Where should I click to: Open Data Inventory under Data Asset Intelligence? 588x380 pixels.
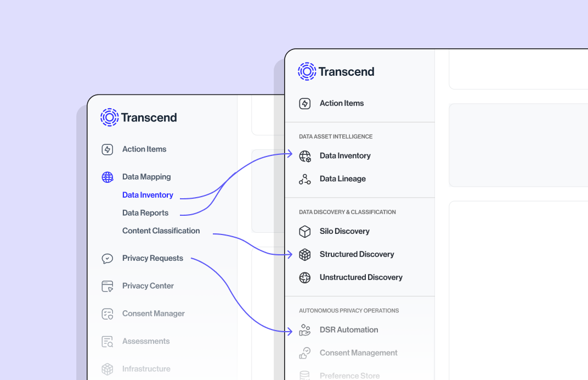tap(345, 155)
